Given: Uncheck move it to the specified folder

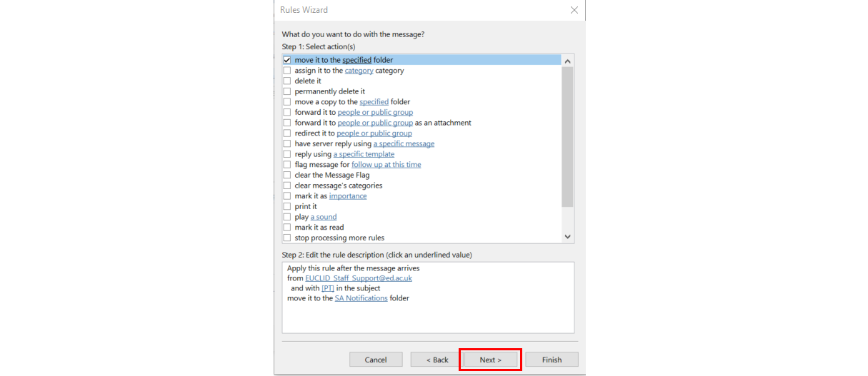Looking at the screenshot, I should click(287, 60).
